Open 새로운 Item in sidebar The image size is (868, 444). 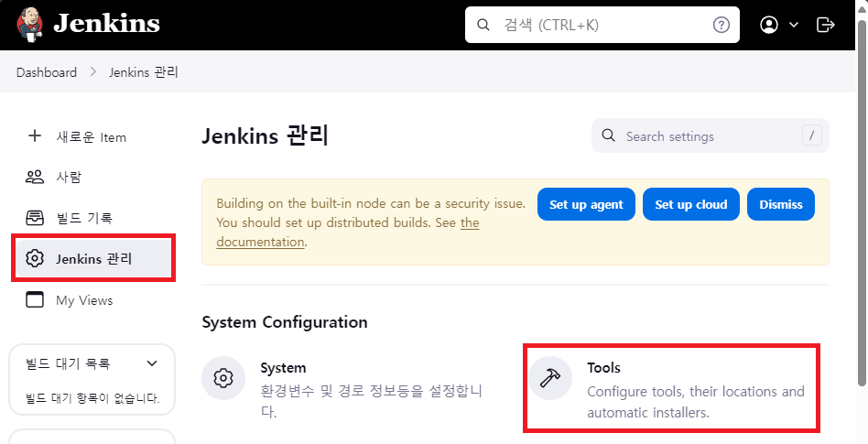(92, 136)
